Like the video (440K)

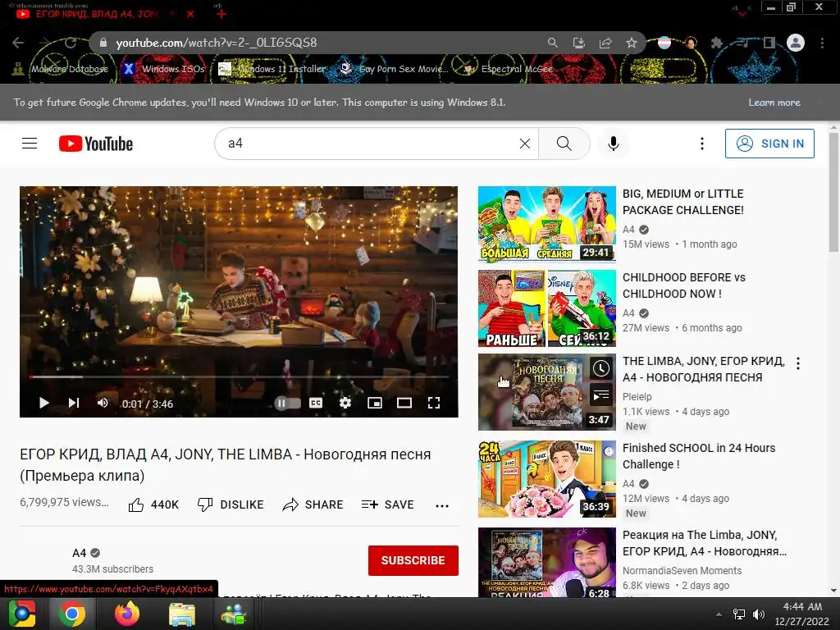[153, 504]
